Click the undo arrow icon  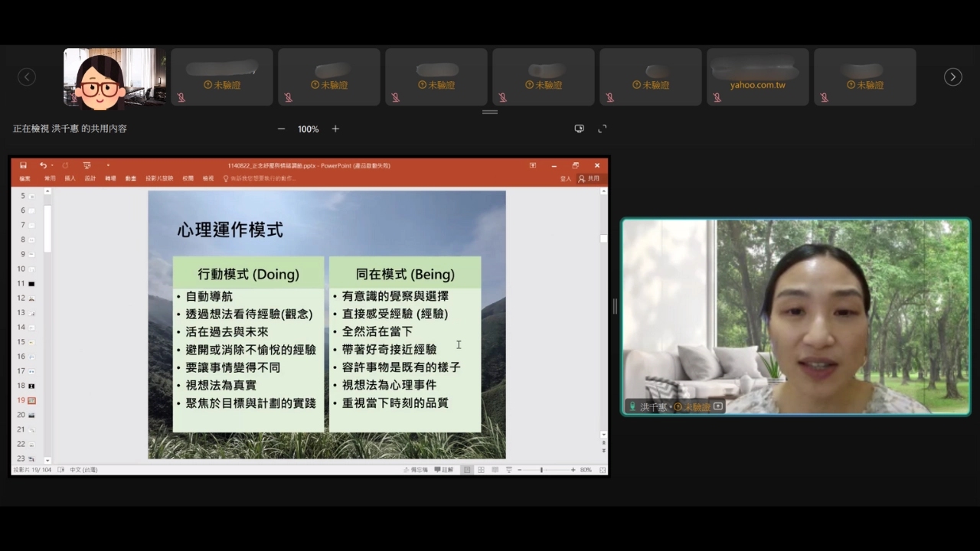pos(43,165)
